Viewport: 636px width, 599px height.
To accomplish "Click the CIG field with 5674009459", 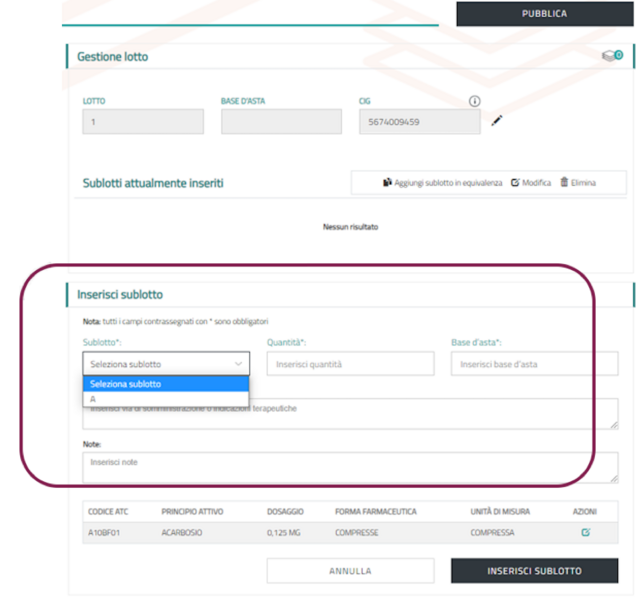I will (x=419, y=122).
